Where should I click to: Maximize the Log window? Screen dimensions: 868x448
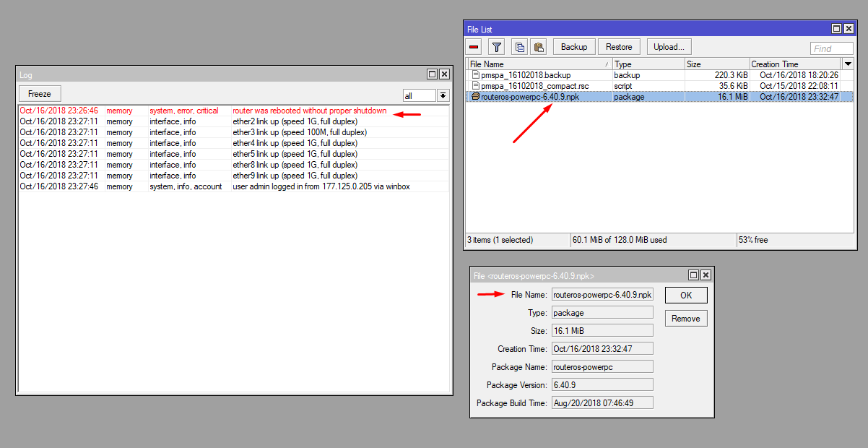432,74
